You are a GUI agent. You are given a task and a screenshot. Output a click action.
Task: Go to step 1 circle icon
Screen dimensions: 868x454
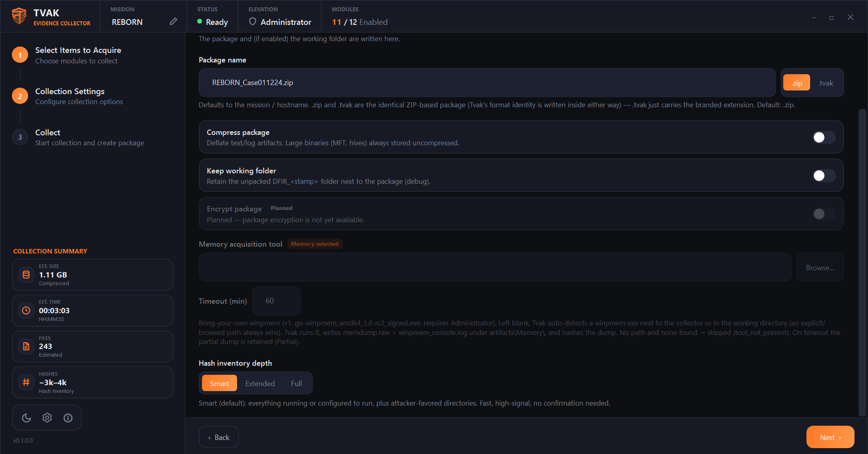20,55
